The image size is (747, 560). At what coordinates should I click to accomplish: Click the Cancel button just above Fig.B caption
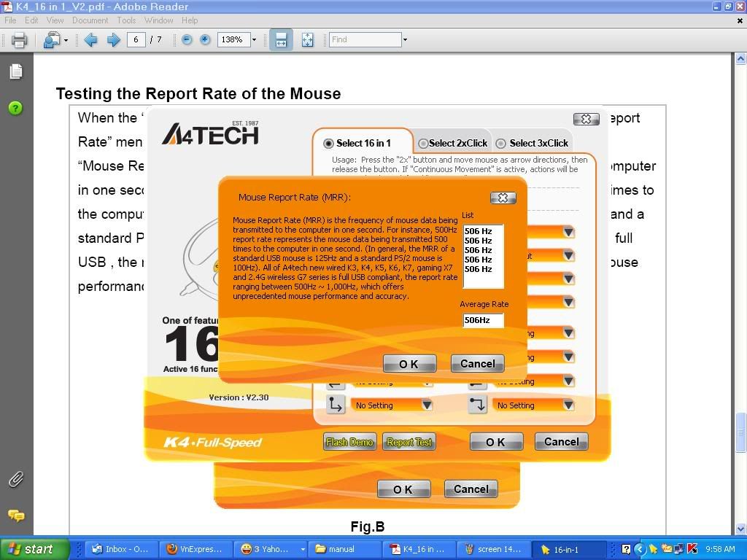click(x=471, y=489)
